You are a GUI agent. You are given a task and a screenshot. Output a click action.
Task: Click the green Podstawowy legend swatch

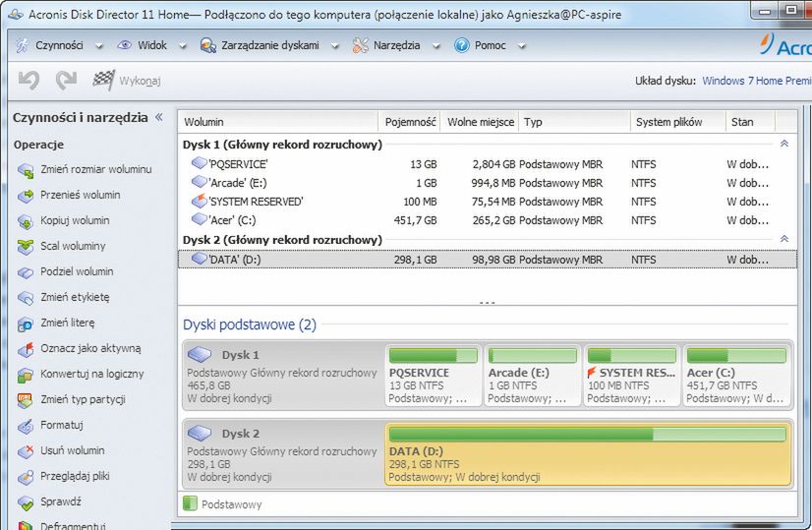pos(190,503)
